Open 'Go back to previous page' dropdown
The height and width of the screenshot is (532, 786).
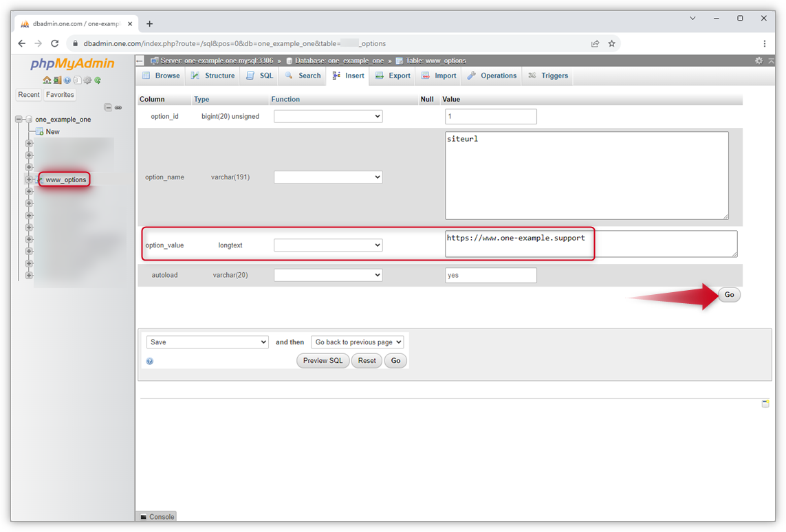357,342
